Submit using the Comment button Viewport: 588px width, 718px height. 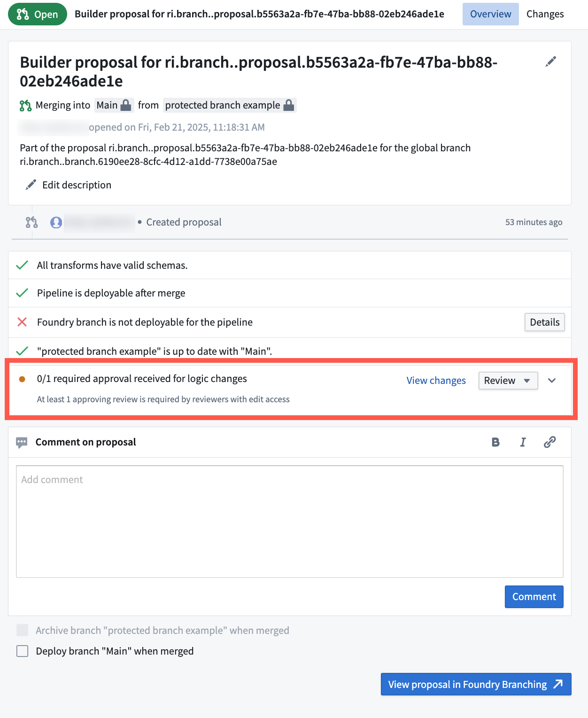(534, 597)
